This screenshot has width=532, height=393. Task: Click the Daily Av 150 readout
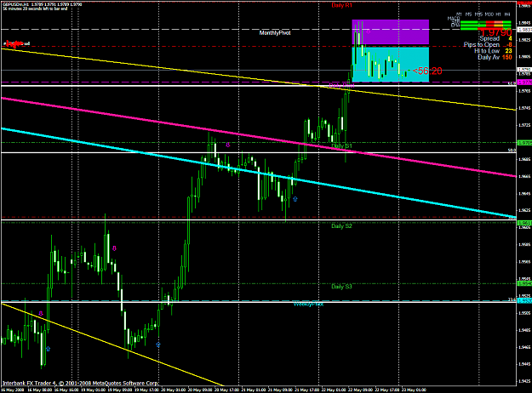tap(495, 57)
